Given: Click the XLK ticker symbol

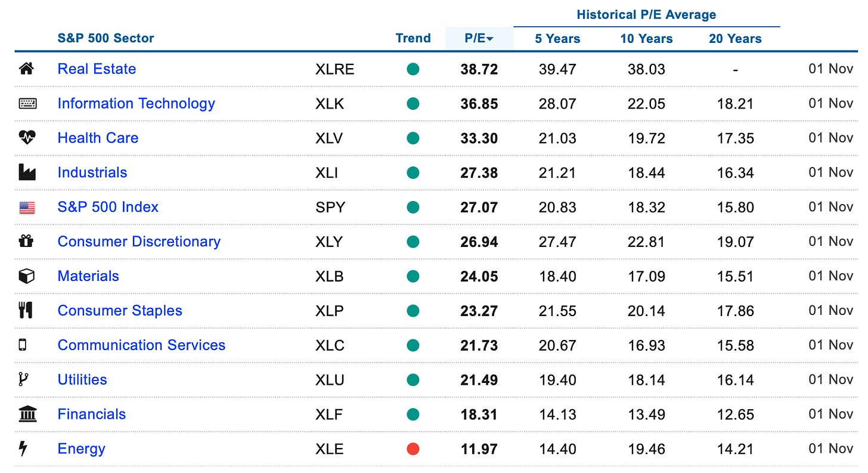Looking at the screenshot, I should 329,104.
